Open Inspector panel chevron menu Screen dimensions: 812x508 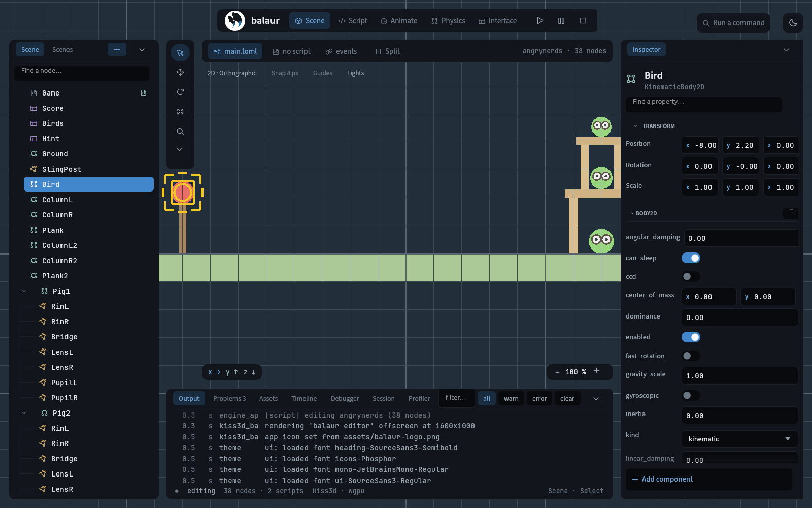click(787, 50)
